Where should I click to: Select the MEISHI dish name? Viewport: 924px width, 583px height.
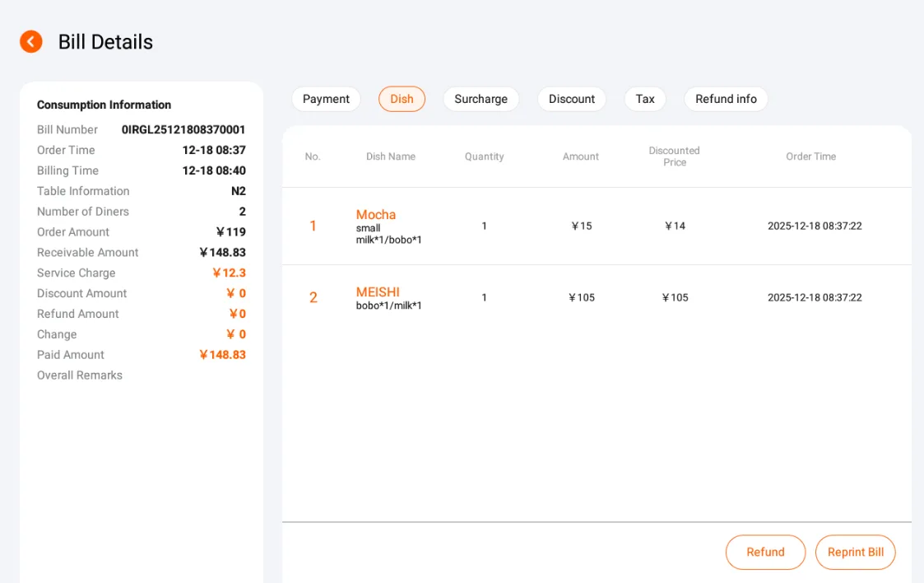tap(378, 291)
